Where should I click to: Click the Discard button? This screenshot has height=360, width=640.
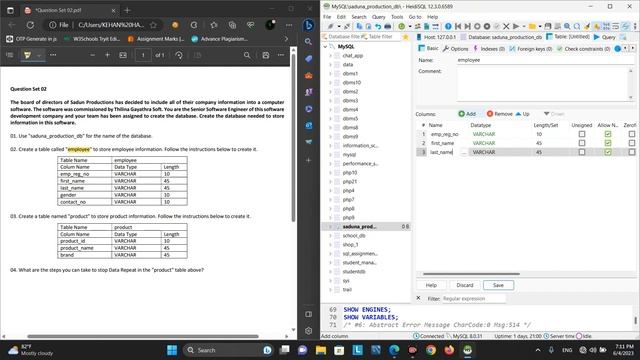[465, 285]
